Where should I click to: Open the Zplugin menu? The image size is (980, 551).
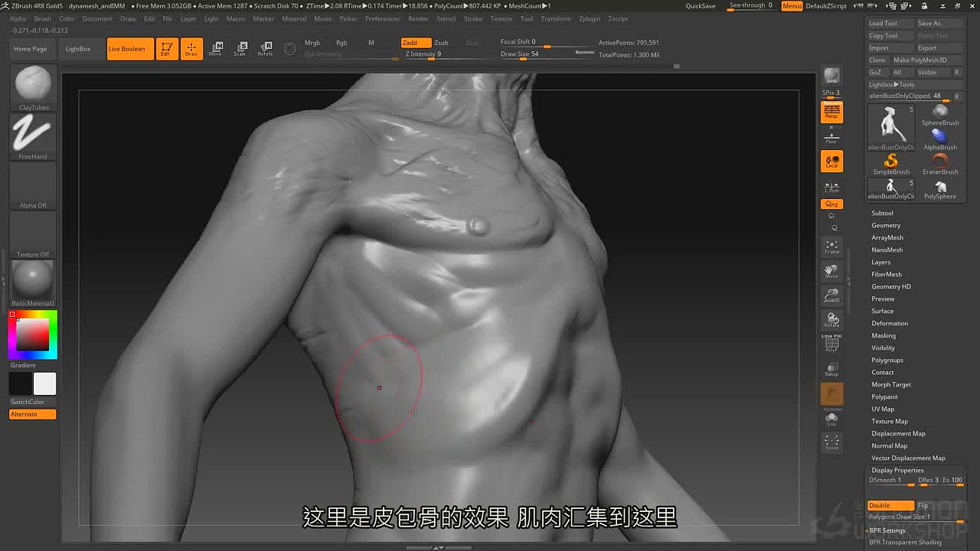pyautogui.click(x=590, y=18)
